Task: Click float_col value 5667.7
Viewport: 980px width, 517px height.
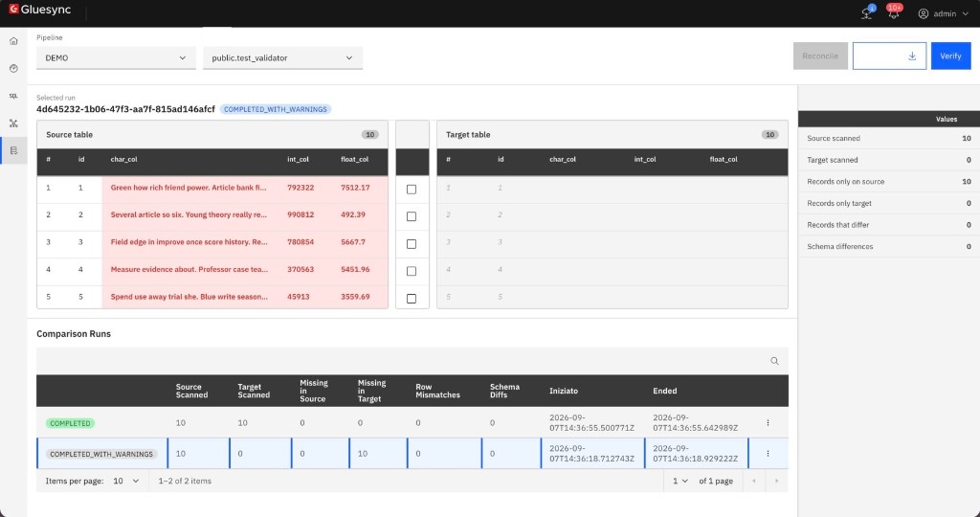Action: (x=353, y=242)
